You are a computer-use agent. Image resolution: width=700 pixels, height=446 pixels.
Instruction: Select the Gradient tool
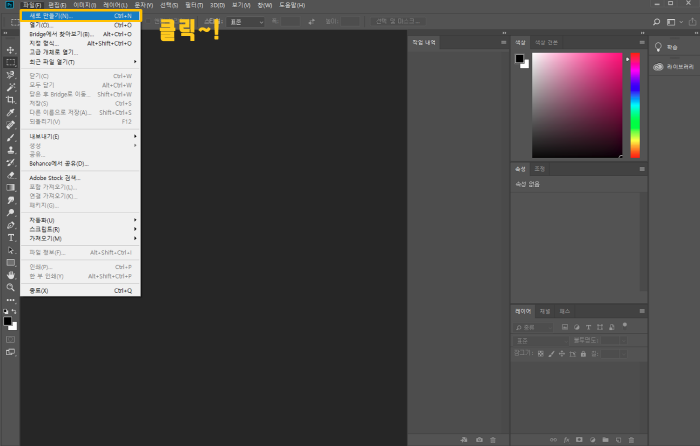(10, 188)
